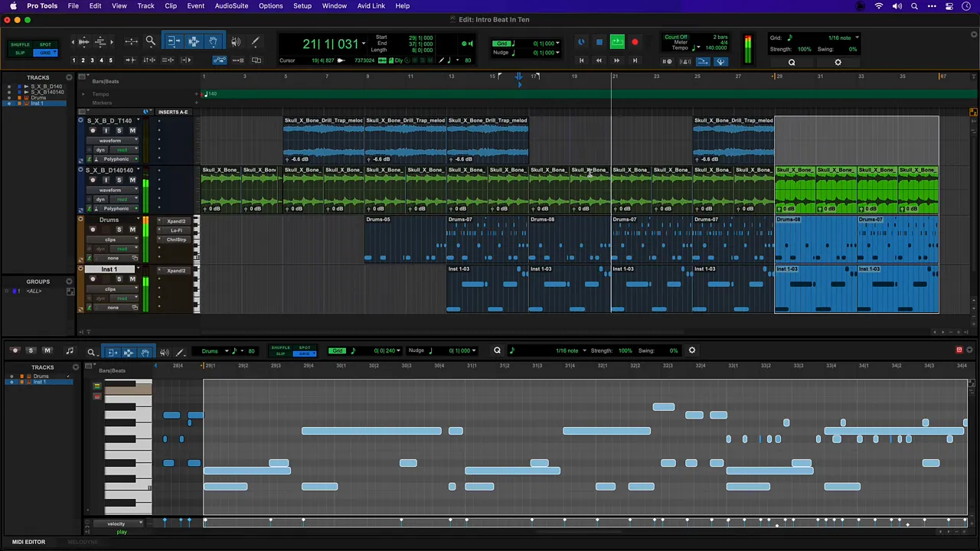
Task: Record-enable the Drums track
Action: [x=93, y=230]
